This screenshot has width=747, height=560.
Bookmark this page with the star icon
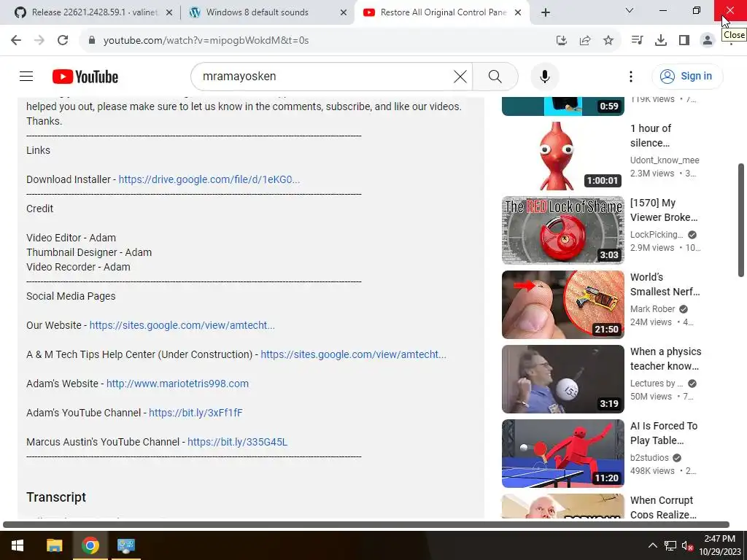608,41
